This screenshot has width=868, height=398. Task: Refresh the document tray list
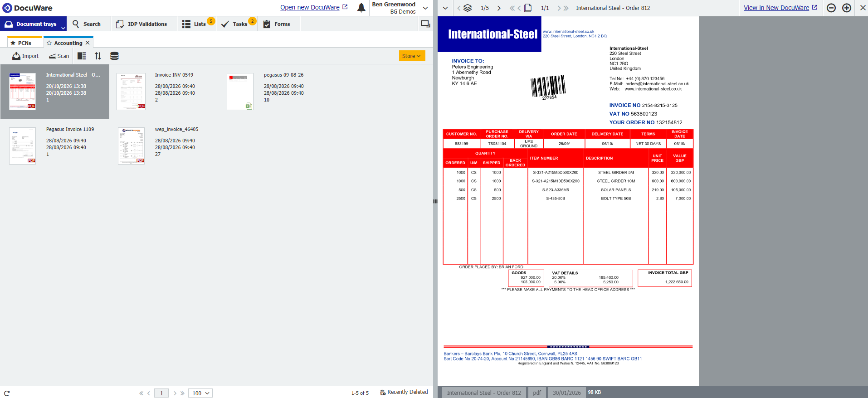pyautogui.click(x=7, y=393)
